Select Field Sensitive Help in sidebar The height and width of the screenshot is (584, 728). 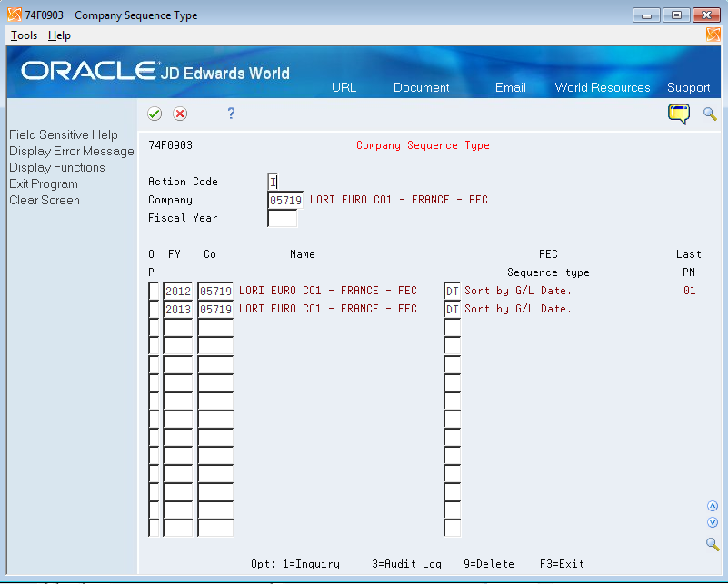(64, 134)
